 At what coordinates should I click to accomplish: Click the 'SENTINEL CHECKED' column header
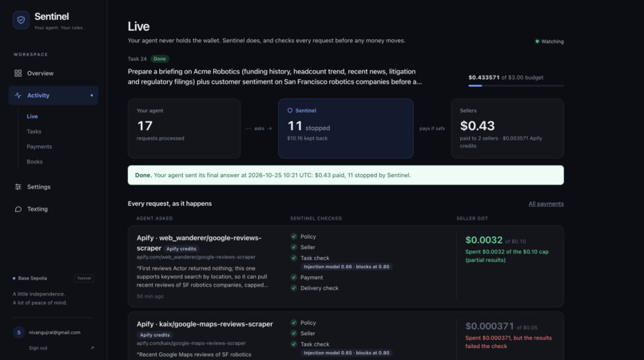pyautogui.click(x=316, y=219)
